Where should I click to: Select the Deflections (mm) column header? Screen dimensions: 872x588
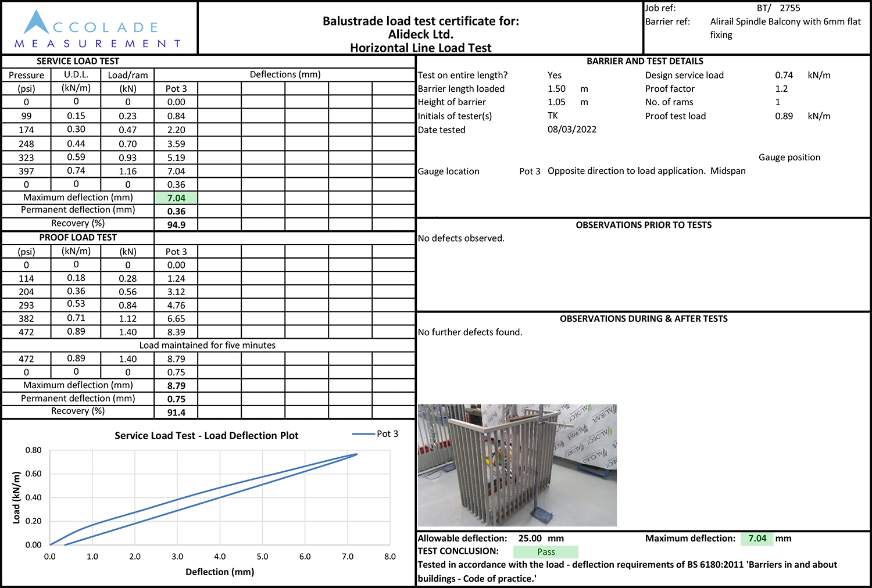tap(285, 74)
